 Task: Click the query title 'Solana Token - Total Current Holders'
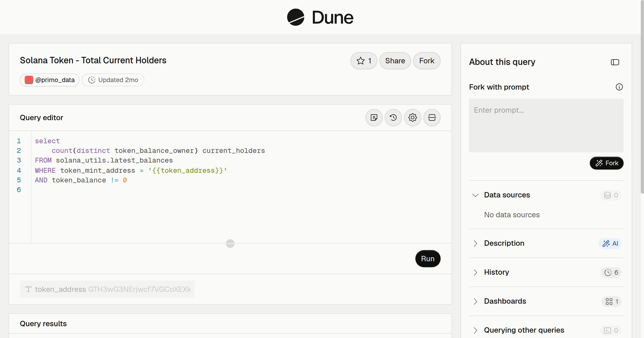click(93, 60)
